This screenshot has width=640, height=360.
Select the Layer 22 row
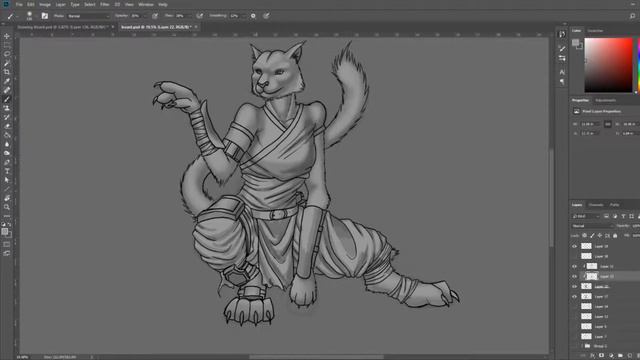(x=605, y=276)
